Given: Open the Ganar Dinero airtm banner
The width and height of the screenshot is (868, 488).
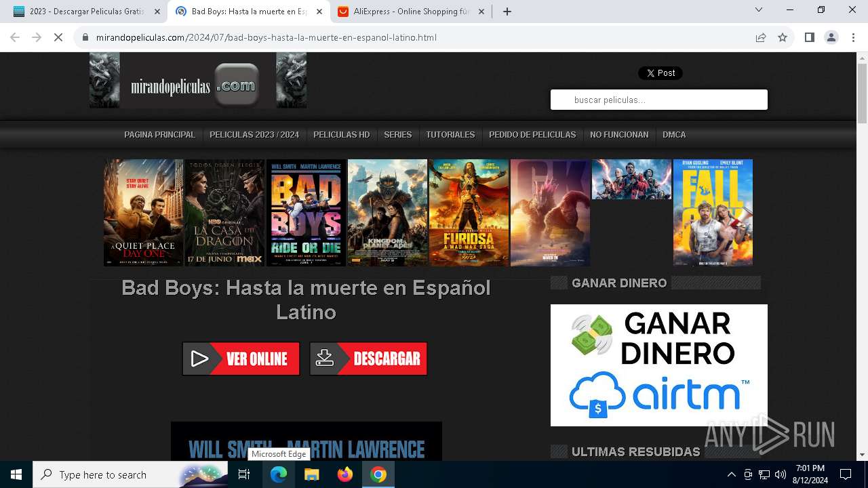Looking at the screenshot, I should click(659, 365).
